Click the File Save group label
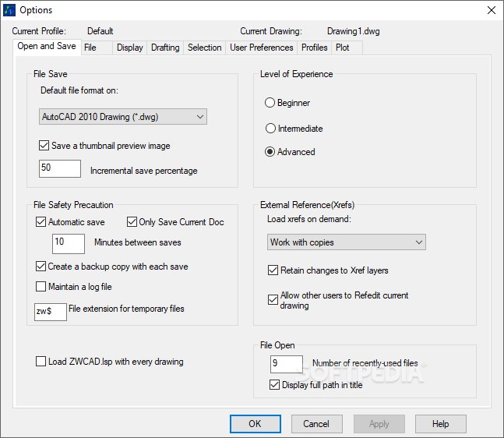 [x=51, y=74]
